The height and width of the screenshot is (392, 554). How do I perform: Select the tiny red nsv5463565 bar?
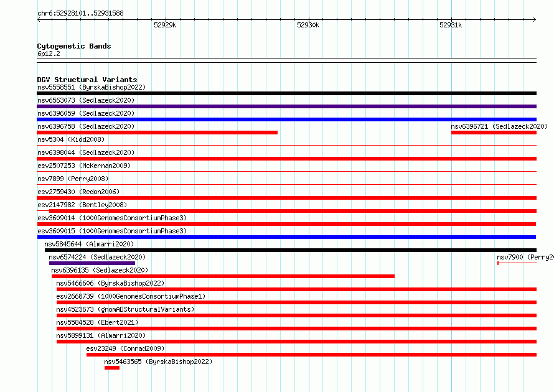[112, 368]
